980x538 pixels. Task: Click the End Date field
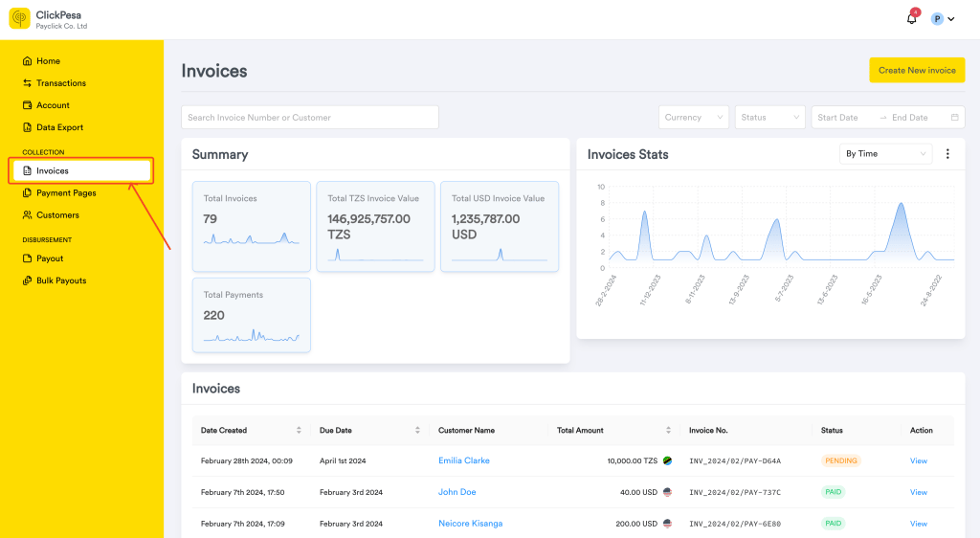point(910,118)
